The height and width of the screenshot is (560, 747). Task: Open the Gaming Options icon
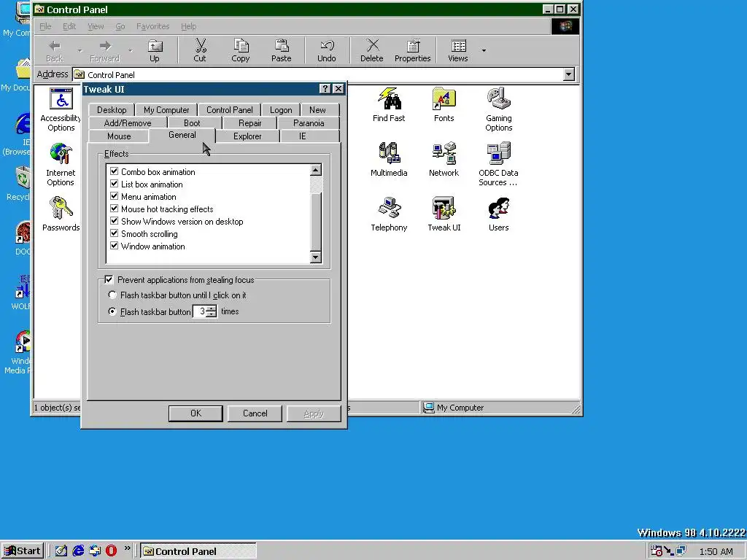click(x=499, y=109)
